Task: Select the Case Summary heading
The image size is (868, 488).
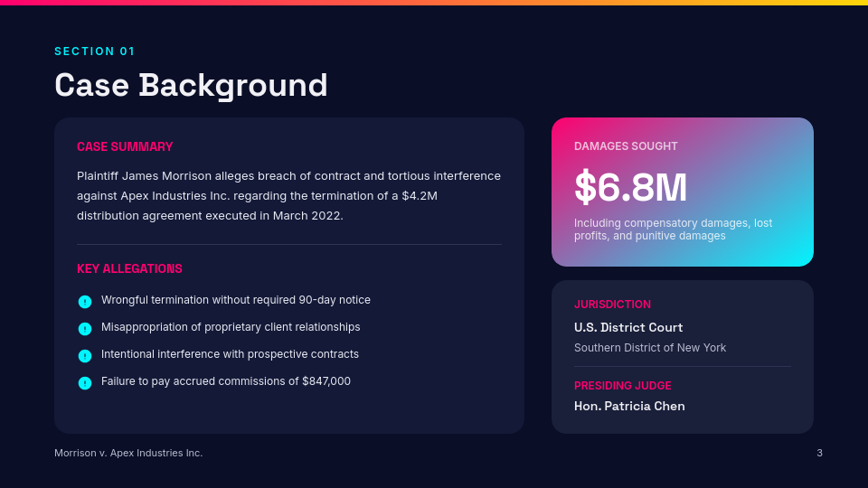Action: 125,146
